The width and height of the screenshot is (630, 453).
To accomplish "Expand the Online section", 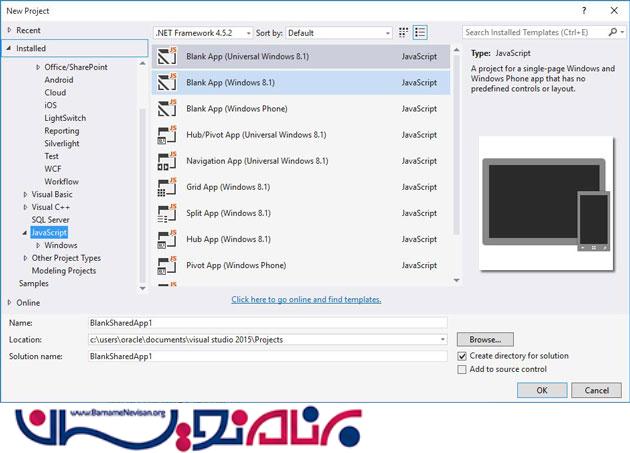I will click(x=9, y=302).
